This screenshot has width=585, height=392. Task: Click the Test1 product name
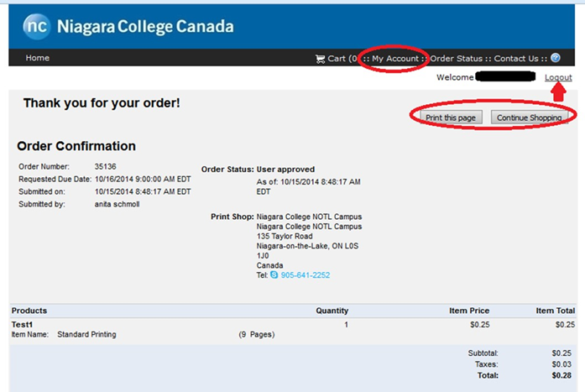[22, 324]
